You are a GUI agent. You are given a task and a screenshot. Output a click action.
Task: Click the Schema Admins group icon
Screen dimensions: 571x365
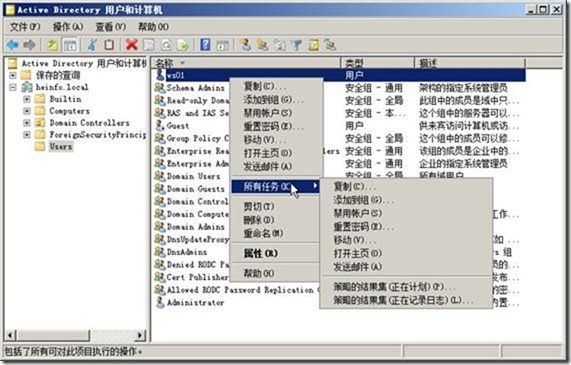(160, 87)
